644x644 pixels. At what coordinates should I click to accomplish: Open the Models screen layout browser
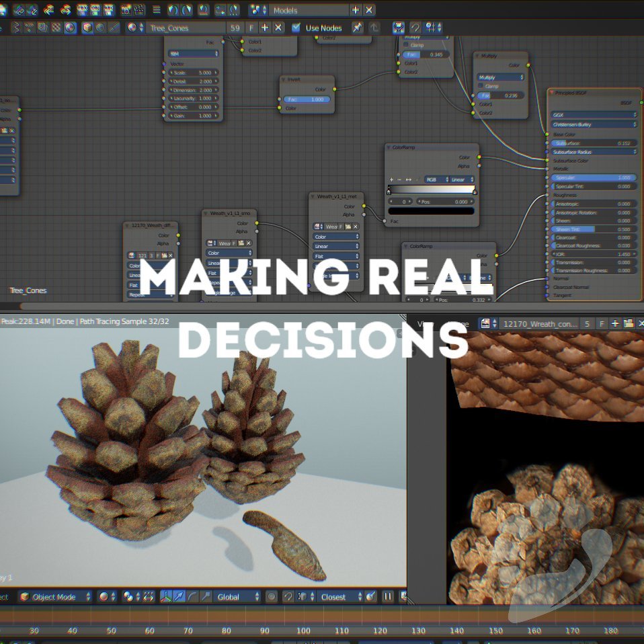pos(258,10)
